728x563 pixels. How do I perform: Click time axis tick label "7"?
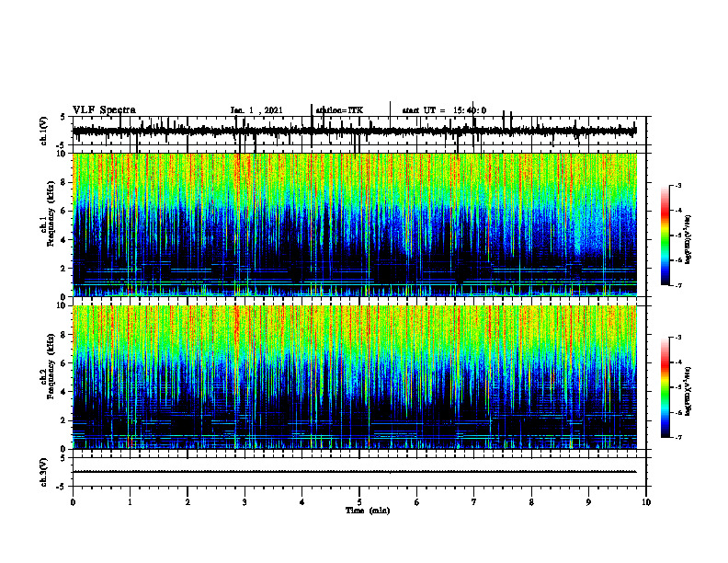[x=474, y=502]
